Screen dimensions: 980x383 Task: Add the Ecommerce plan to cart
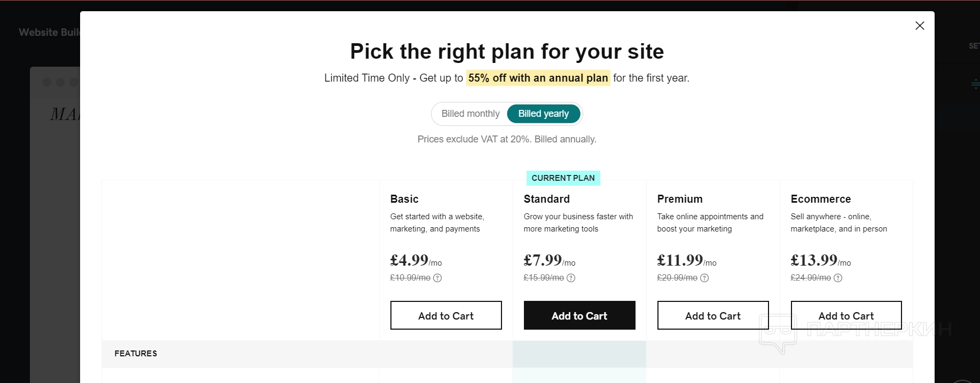point(846,315)
